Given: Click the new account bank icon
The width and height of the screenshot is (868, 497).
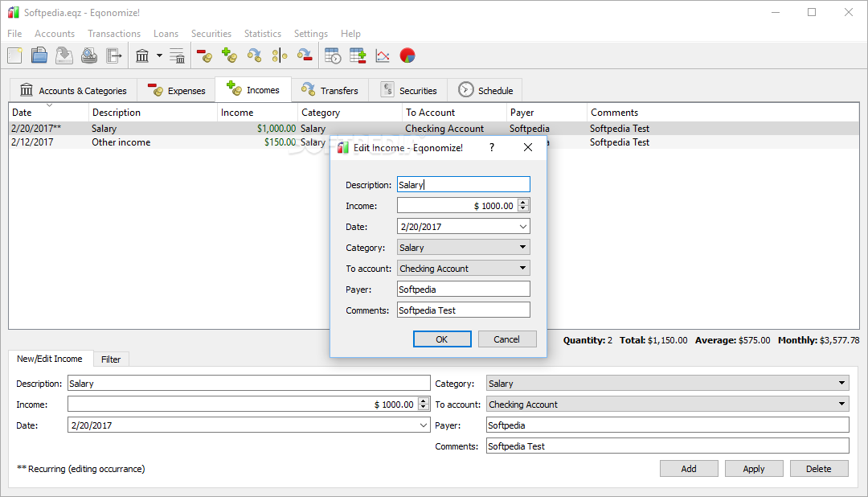Looking at the screenshot, I should click(142, 55).
